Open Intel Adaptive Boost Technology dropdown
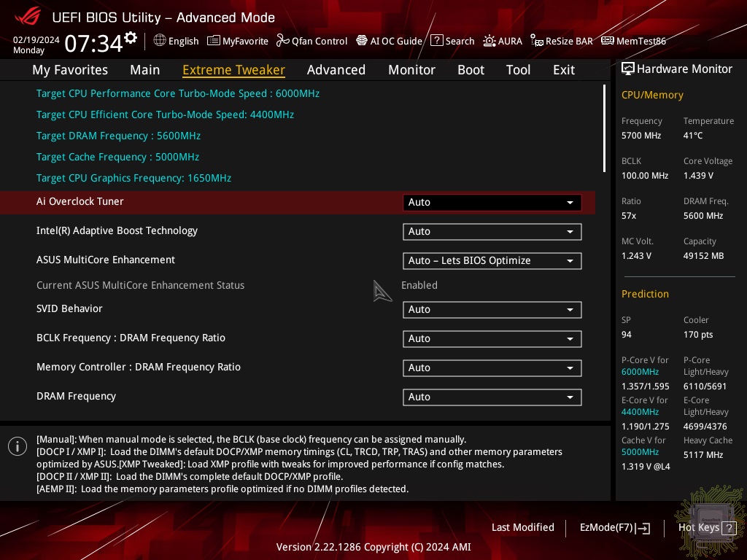 click(x=492, y=232)
